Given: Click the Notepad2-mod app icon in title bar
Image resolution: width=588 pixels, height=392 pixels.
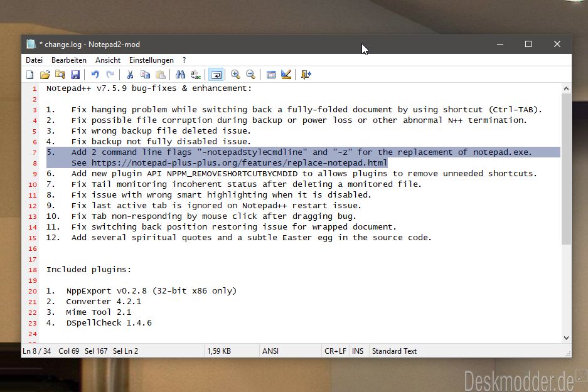Looking at the screenshot, I should [31, 45].
